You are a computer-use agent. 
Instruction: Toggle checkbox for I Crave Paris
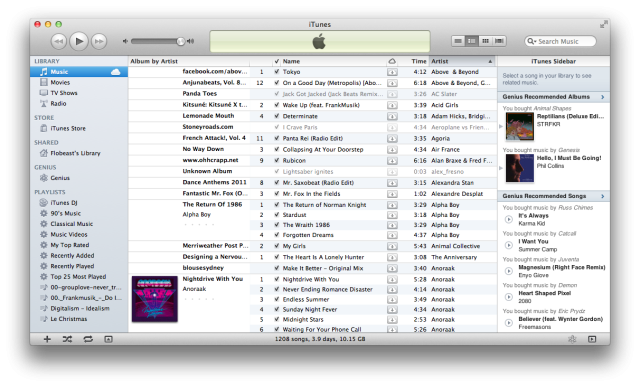[277, 127]
